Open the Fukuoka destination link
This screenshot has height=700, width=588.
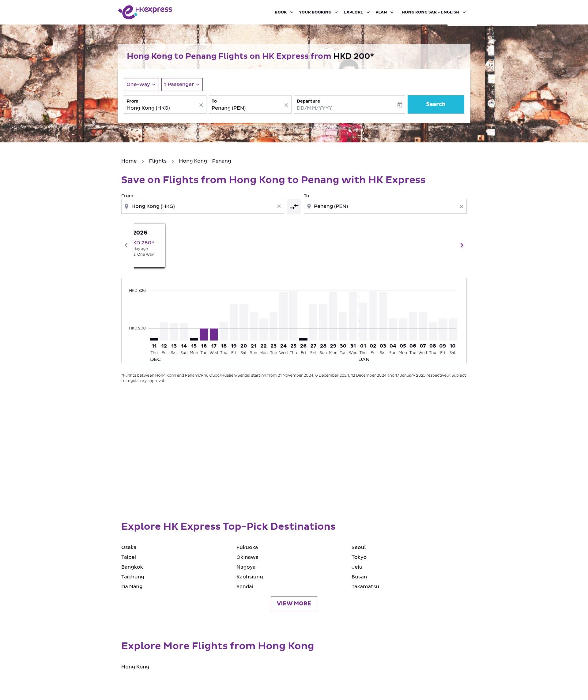[247, 547]
